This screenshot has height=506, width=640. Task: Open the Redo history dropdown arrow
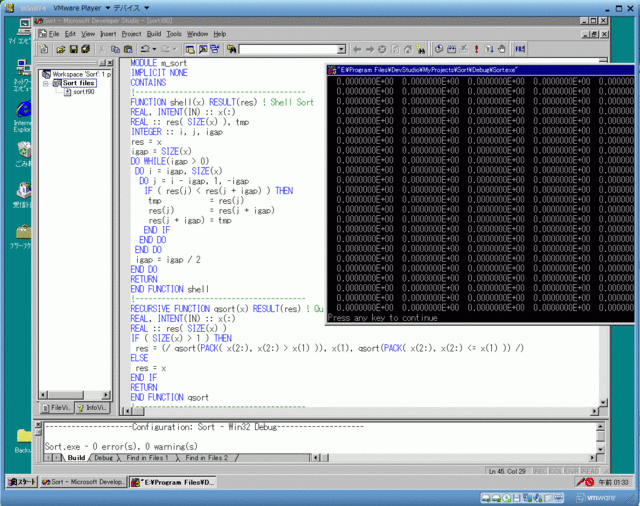(175, 49)
